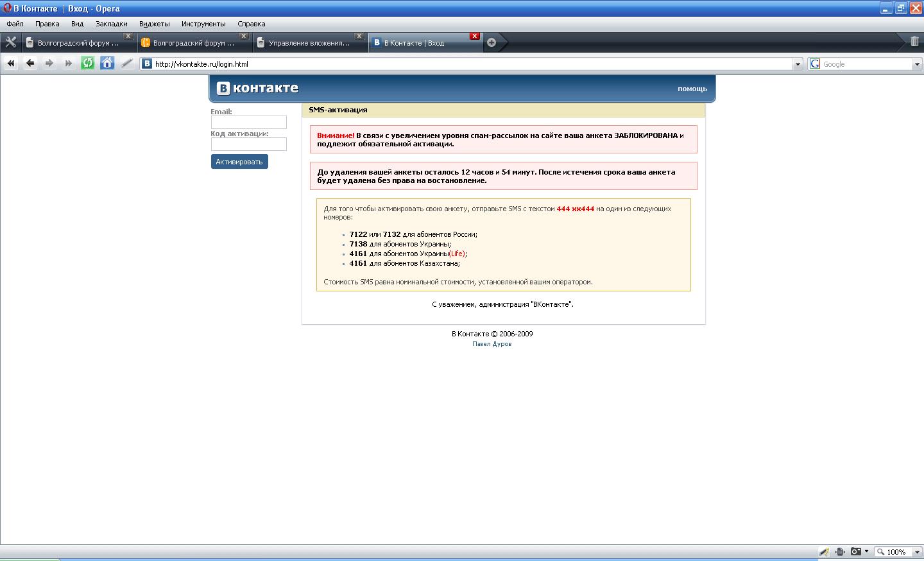The height and width of the screenshot is (561, 924).
Task: Click the Fast Forward double-arrow button
Action: [x=69, y=64]
